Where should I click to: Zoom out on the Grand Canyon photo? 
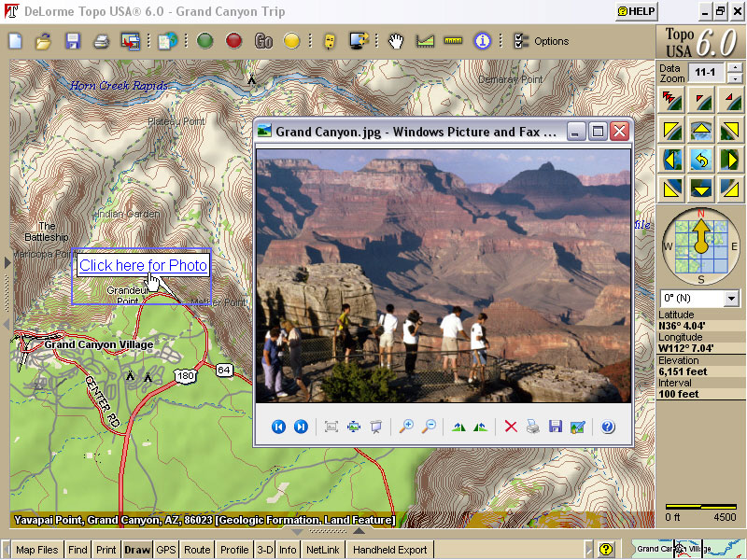point(429,427)
